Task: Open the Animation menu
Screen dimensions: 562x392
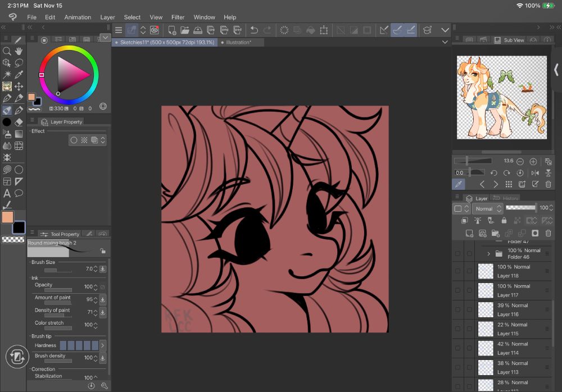Action: (78, 17)
